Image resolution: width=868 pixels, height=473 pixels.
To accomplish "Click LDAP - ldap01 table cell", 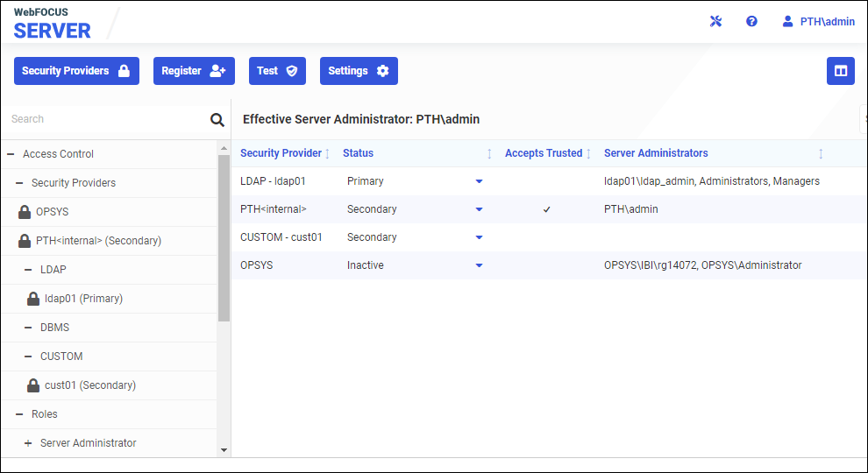I will coord(273,181).
